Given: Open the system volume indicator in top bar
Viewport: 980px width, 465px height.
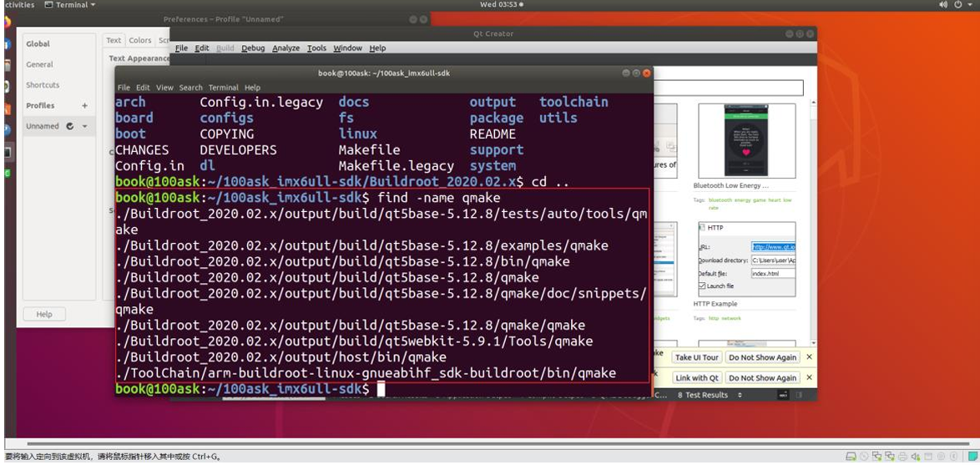Looking at the screenshot, I should 943,4.
